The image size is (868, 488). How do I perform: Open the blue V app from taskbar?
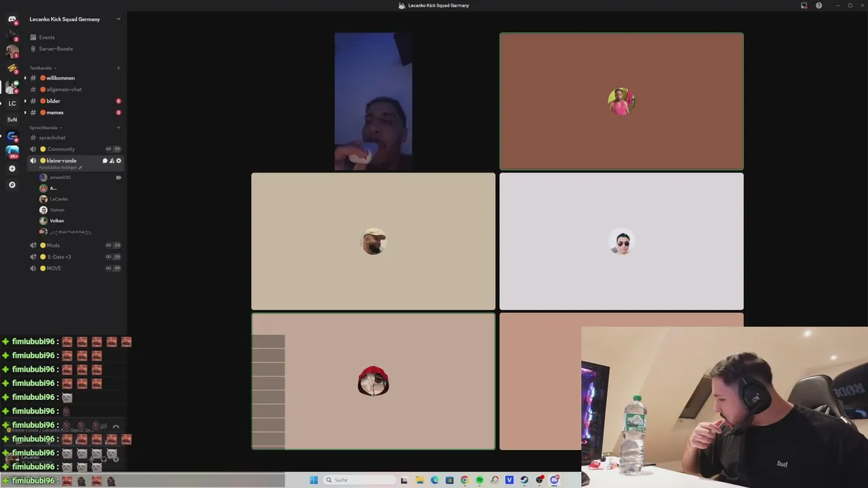tap(509, 480)
